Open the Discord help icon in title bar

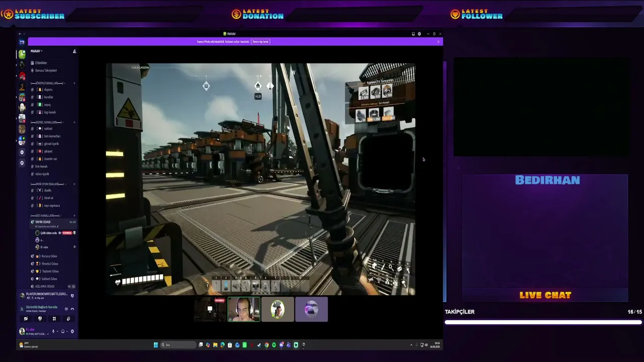pos(419,34)
